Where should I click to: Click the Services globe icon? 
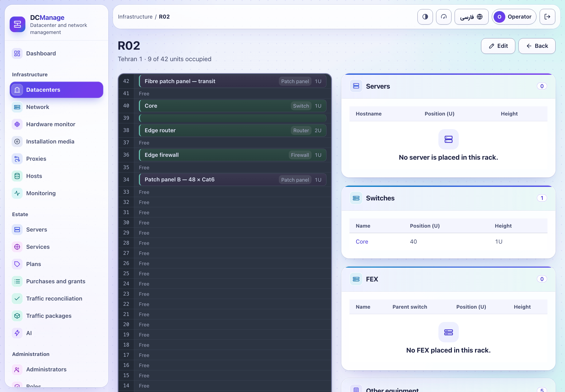click(17, 247)
